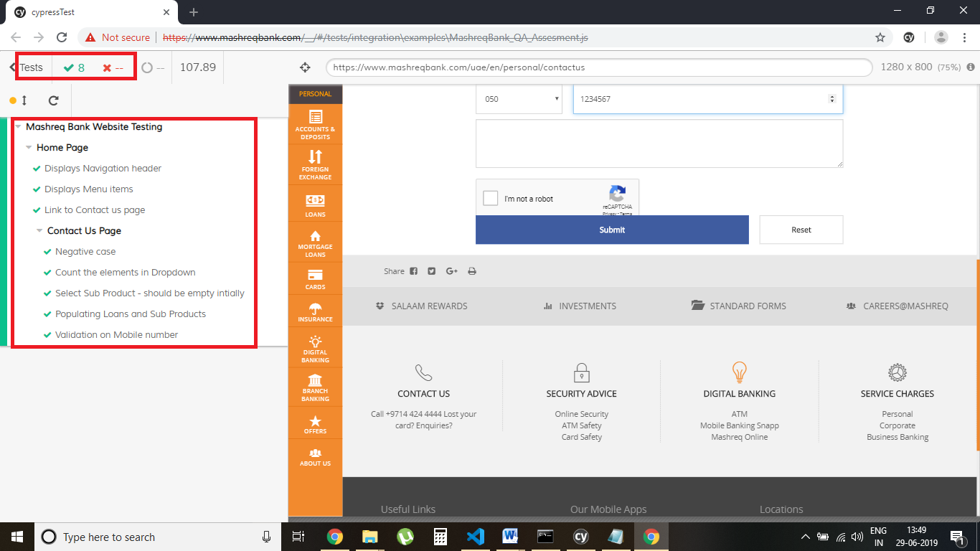
Task: Collapse the Contact Us Page suite
Action: click(39, 231)
